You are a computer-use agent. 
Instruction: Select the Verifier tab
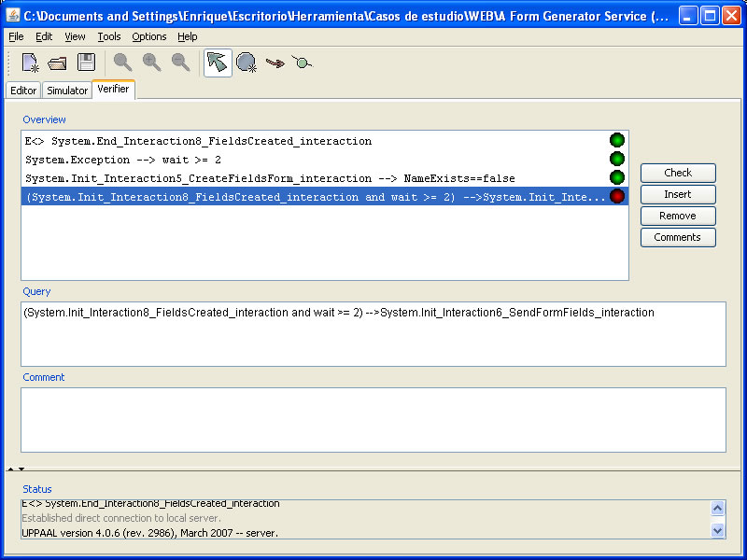(x=113, y=89)
